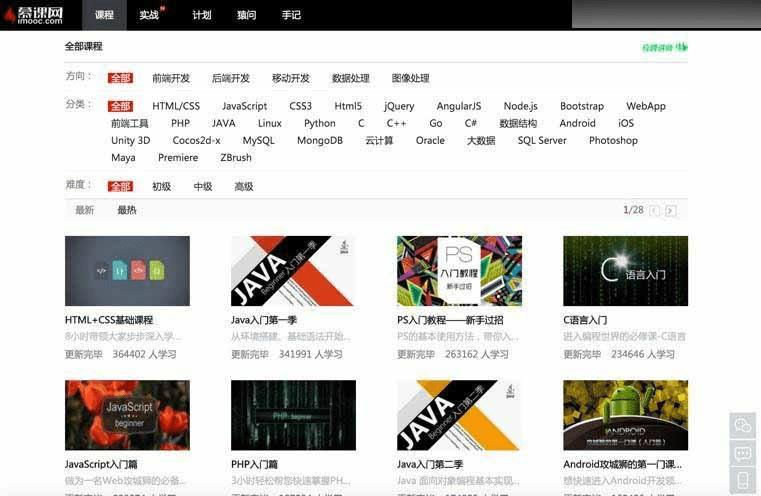Filter direction by 移动开发
The width and height of the screenshot is (761, 496).
point(291,78)
